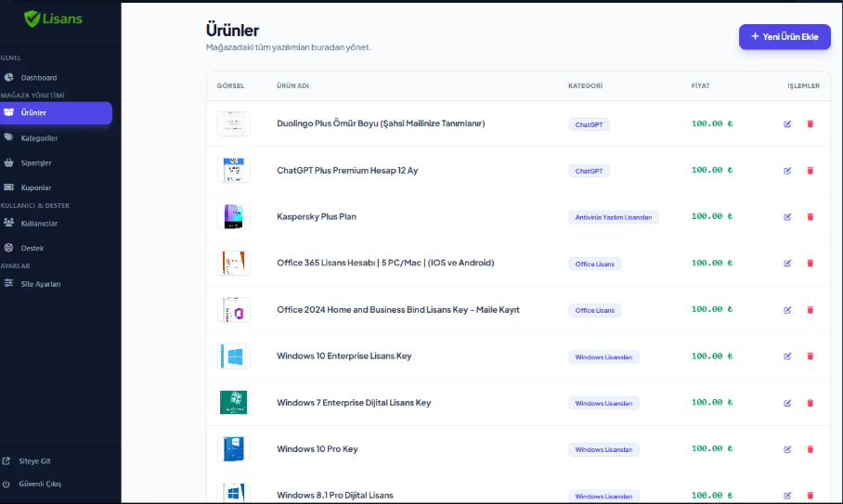Edit Windows 7 Enterprise Dijital Lisans Key
The image size is (843, 504).
pyautogui.click(x=787, y=403)
